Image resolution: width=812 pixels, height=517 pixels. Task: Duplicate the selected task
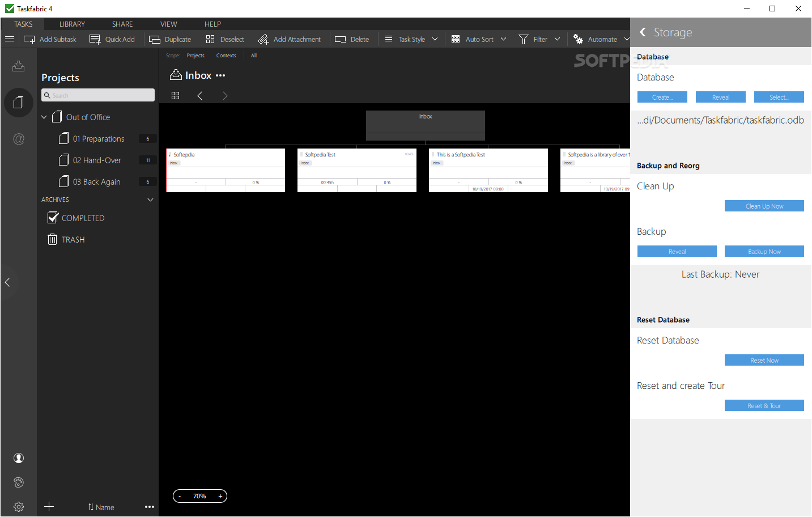coord(170,39)
